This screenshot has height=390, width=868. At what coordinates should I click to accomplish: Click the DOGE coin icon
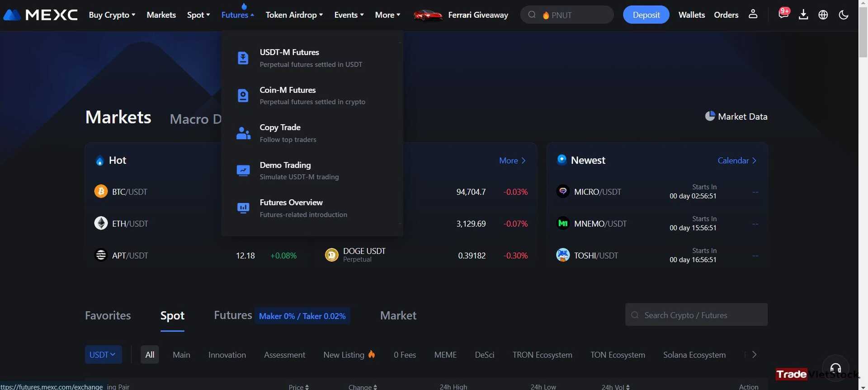[332, 255]
